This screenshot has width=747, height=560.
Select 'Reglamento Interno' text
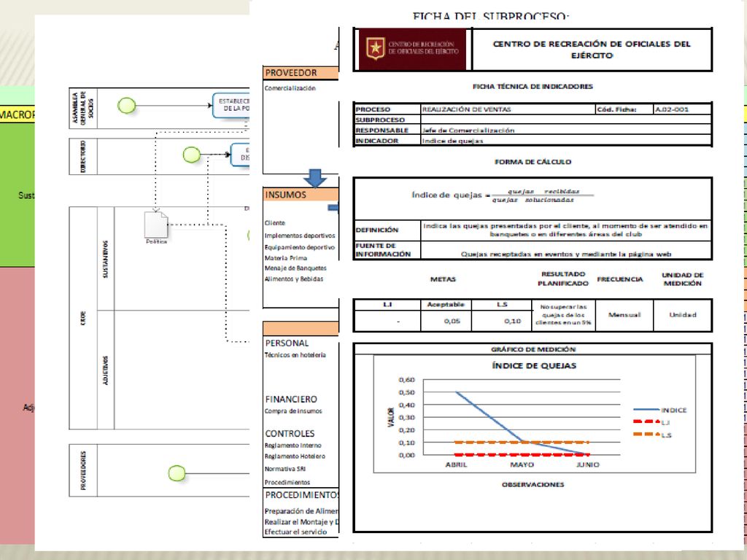tap(293, 446)
